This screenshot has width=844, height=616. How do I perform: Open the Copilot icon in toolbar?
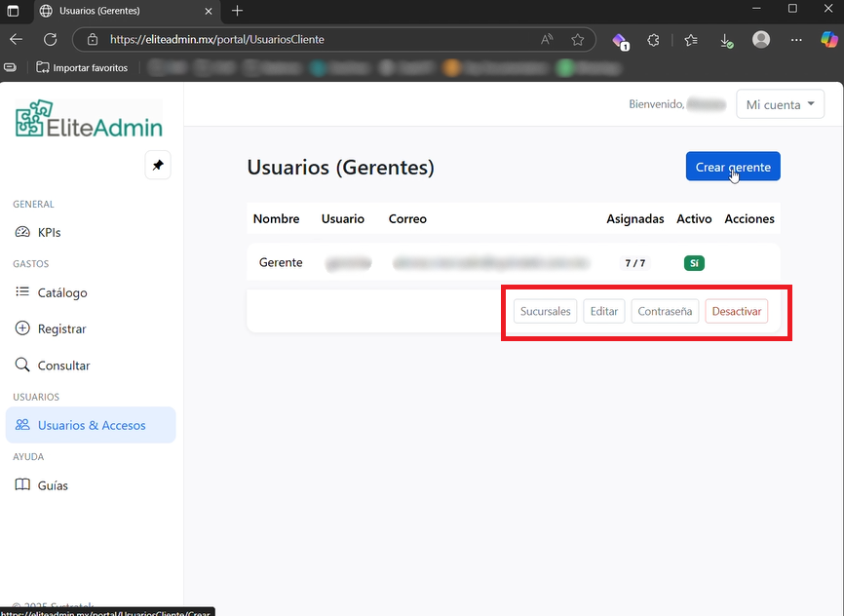829,40
